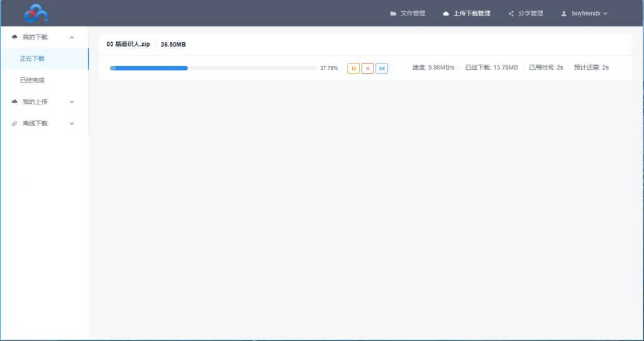Click the download progress bar at 37.76%

click(213, 68)
